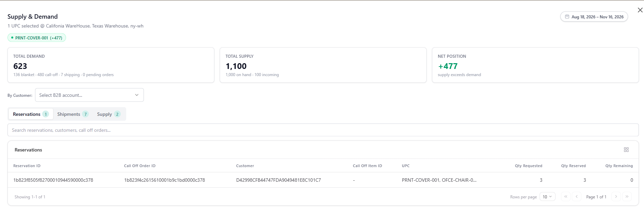Toggle the grid view icon in Reservations
This screenshot has height=215, width=644.
pyautogui.click(x=626, y=150)
